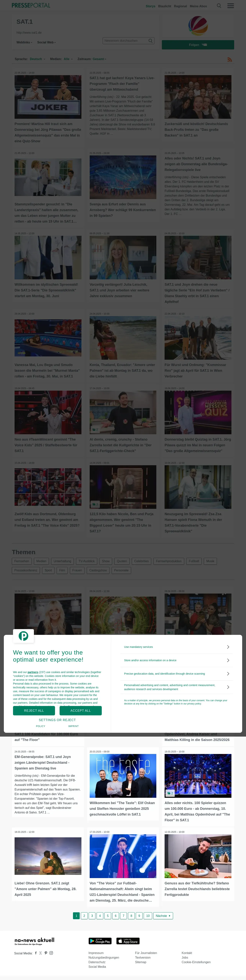Select the Fußball topic tag

[194, 561]
